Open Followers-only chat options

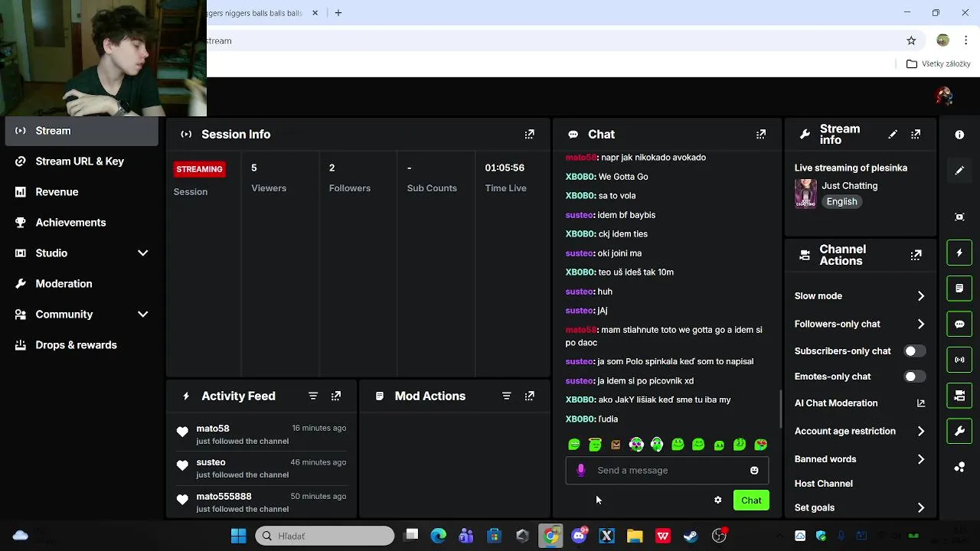[x=860, y=324]
